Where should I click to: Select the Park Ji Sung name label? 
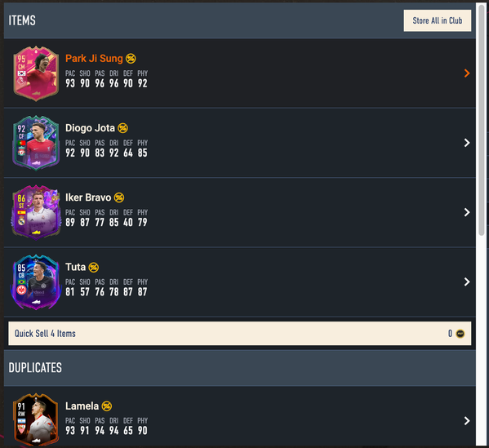click(94, 58)
